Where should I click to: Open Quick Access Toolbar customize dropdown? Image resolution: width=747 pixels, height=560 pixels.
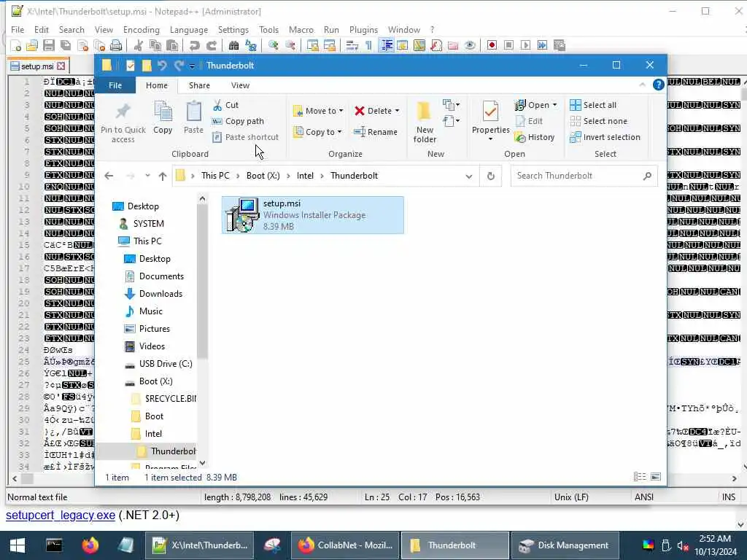click(192, 66)
